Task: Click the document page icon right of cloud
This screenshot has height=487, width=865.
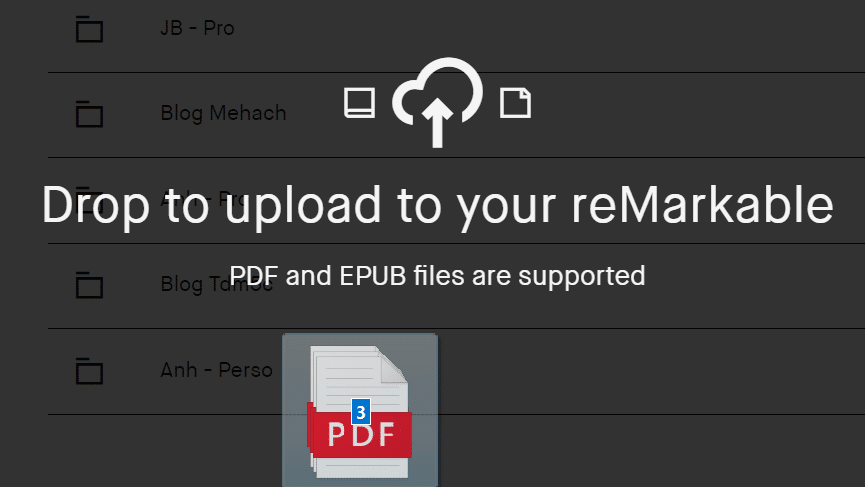Action: [515, 103]
